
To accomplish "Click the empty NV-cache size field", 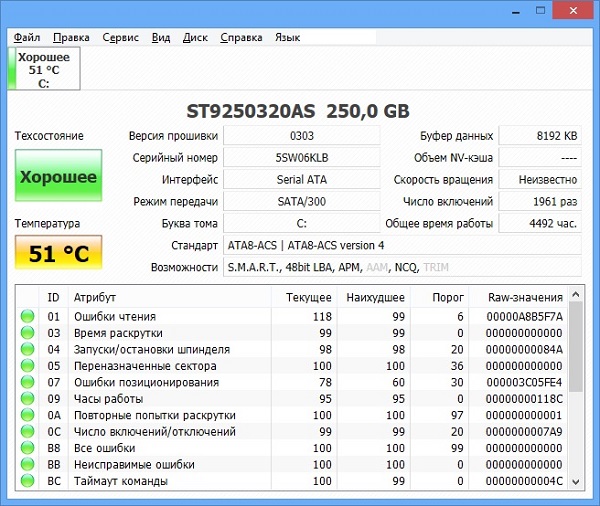I will [540, 157].
